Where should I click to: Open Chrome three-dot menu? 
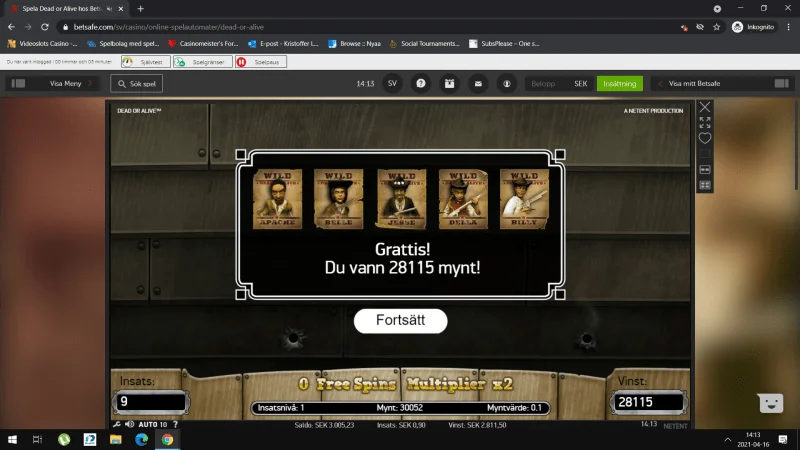[789, 27]
